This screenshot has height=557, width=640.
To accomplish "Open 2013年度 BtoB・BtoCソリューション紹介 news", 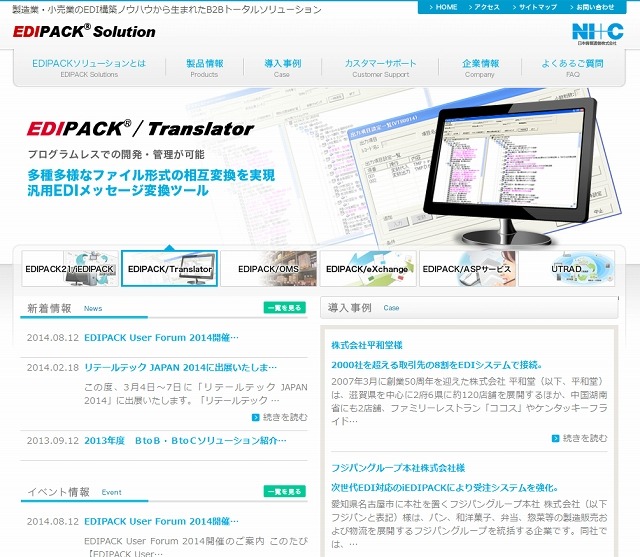I will 185,441.
